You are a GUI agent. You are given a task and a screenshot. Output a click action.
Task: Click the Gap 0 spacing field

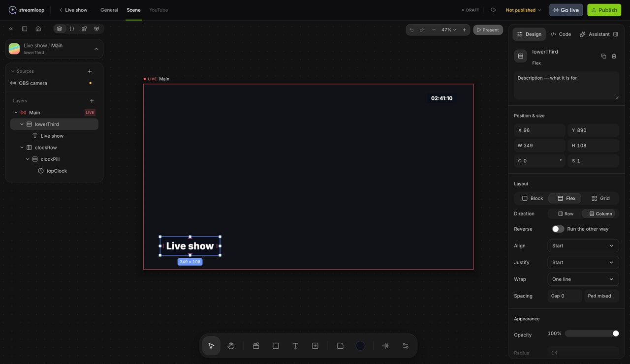point(565,296)
